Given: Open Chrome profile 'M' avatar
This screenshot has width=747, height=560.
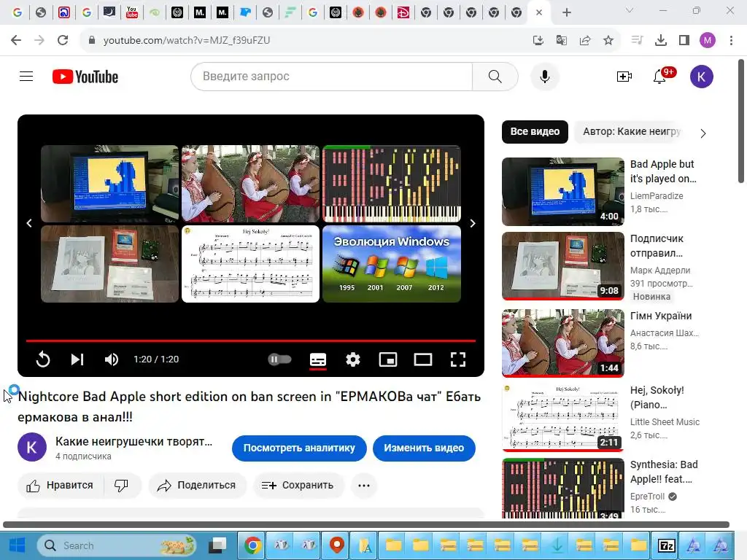Looking at the screenshot, I should pyautogui.click(x=708, y=40).
